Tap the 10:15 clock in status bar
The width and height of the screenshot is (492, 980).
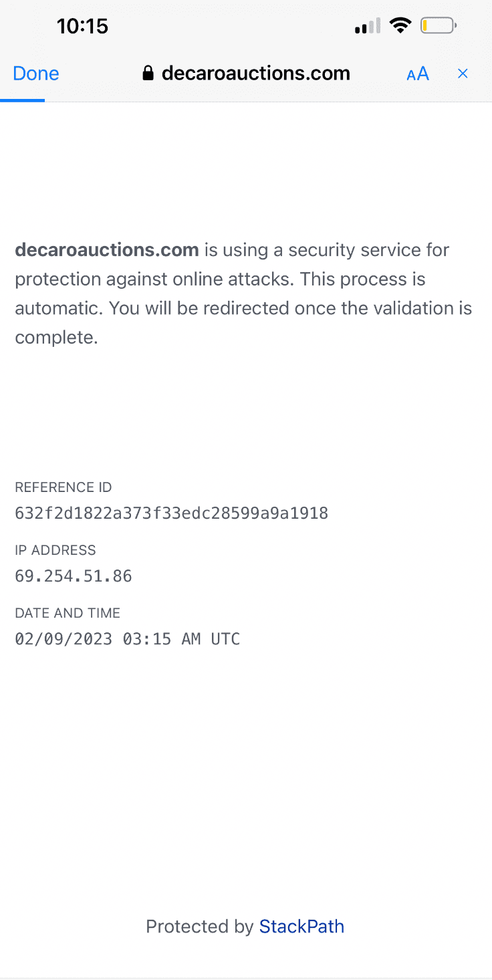(x=82, y=26)
